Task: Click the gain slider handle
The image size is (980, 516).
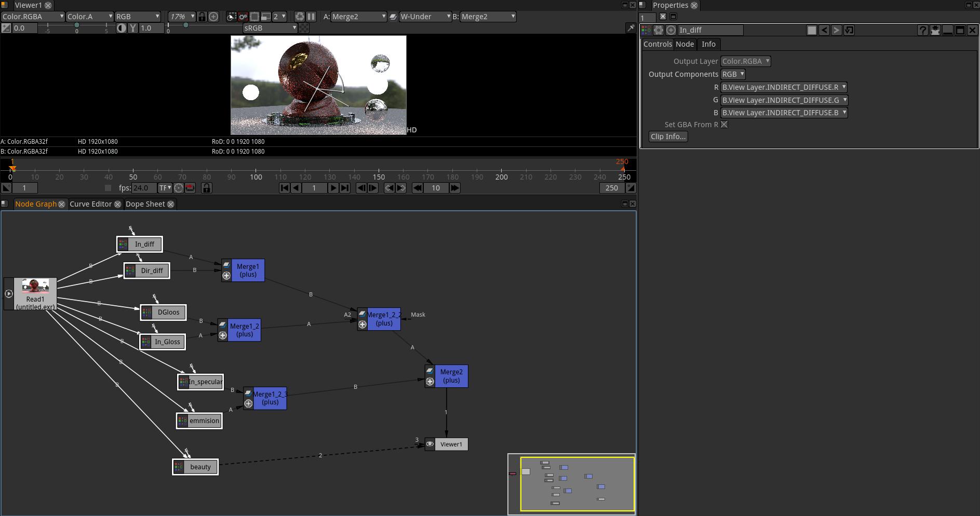Action: point(77,25)
